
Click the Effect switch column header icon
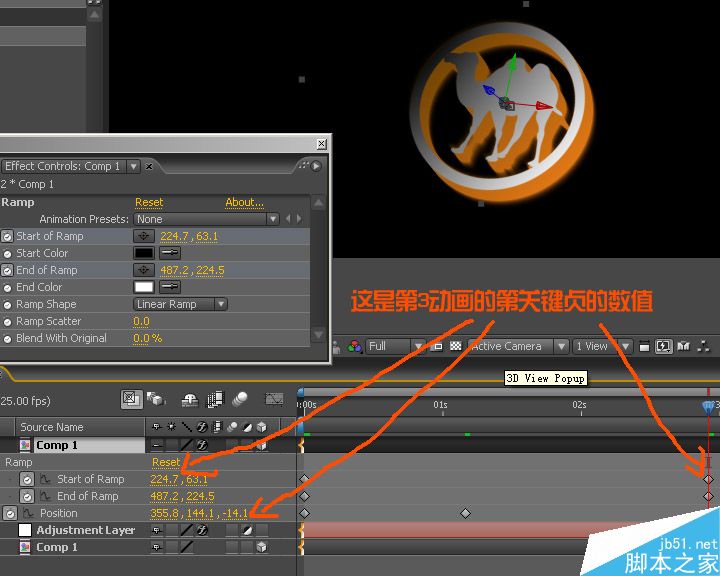click(202, 427)
